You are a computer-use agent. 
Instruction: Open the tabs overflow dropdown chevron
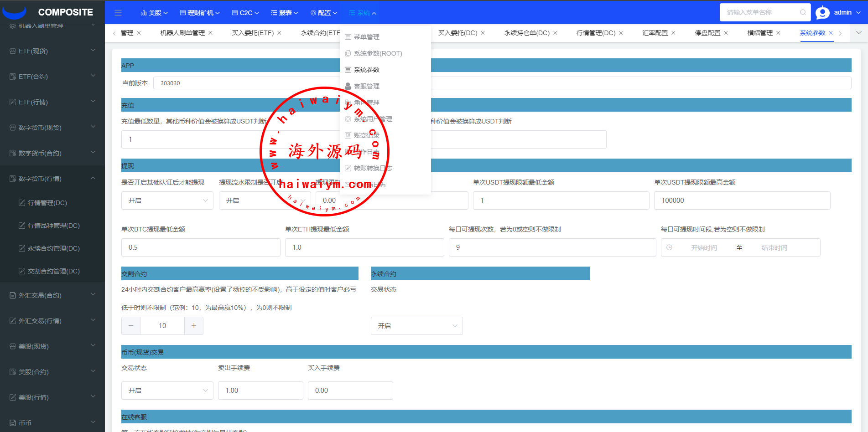click(x=859, y=33)
